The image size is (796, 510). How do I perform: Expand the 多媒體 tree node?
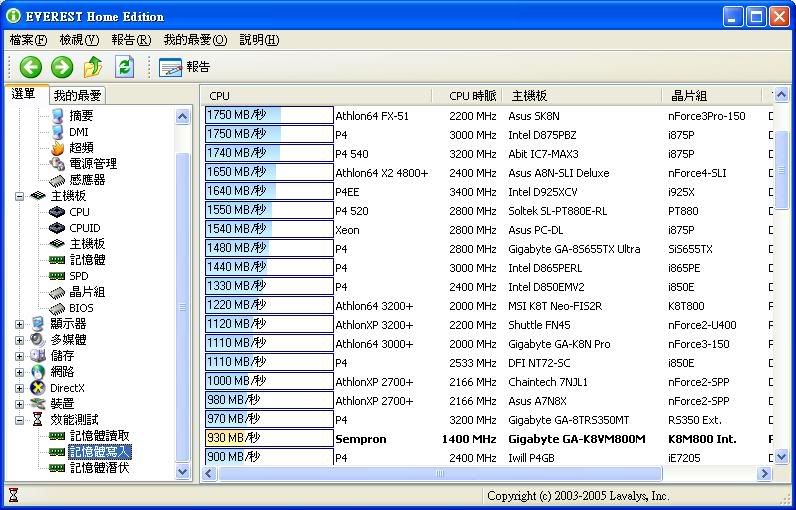[19, 340]
